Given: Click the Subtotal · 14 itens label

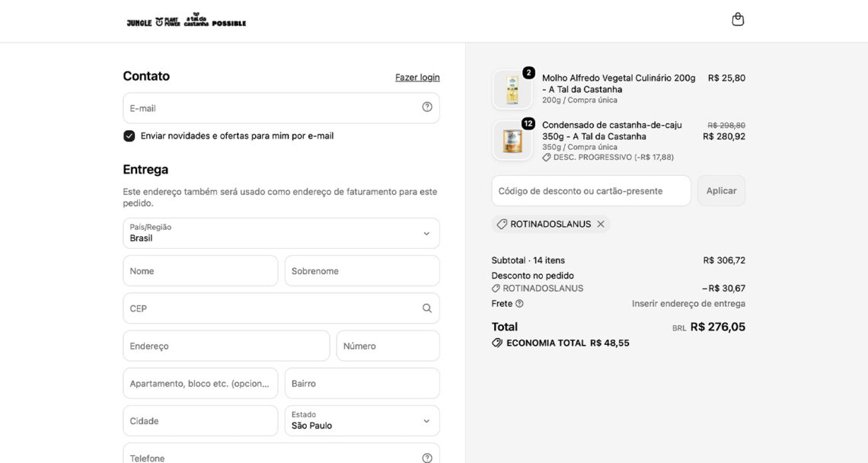Looking at the screenshot, I should tap(528, 260).
